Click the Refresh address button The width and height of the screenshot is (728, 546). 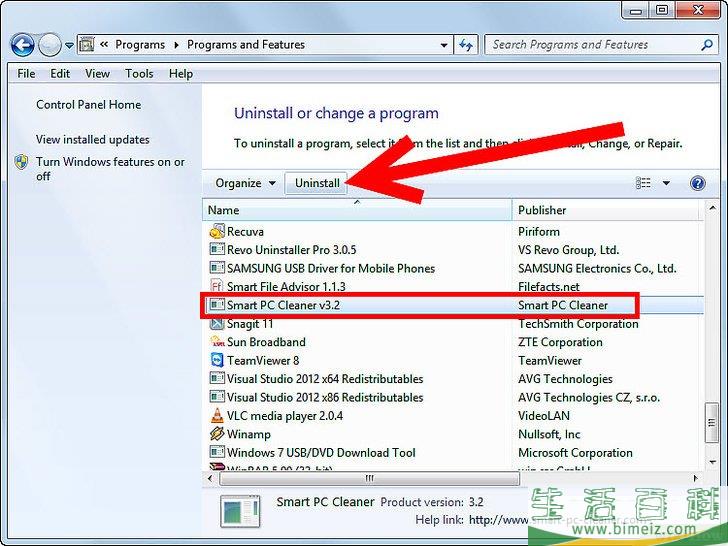[466, 45]
